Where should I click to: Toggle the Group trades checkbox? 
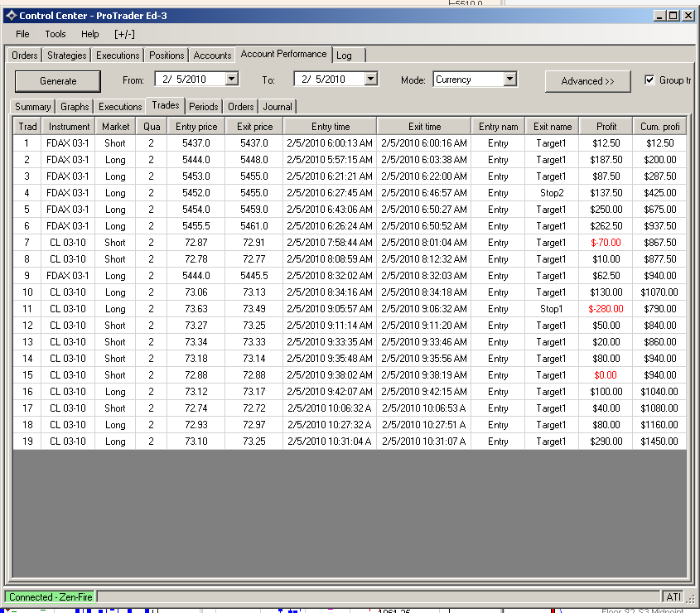(649, 80)
